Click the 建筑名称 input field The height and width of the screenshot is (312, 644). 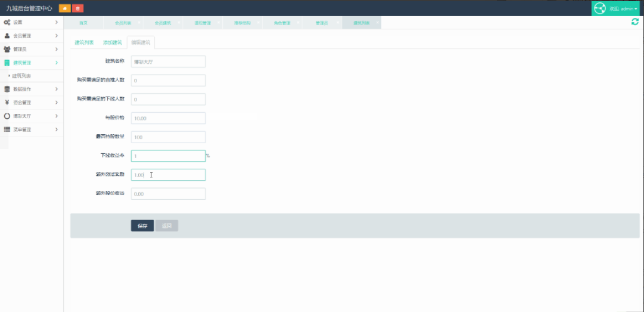(x=169, y=61)
